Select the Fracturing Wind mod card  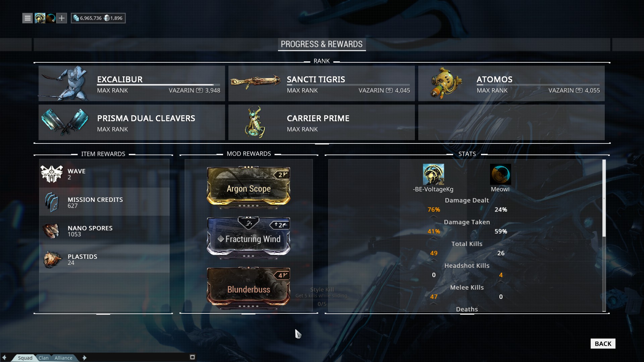tap(249, 237)
